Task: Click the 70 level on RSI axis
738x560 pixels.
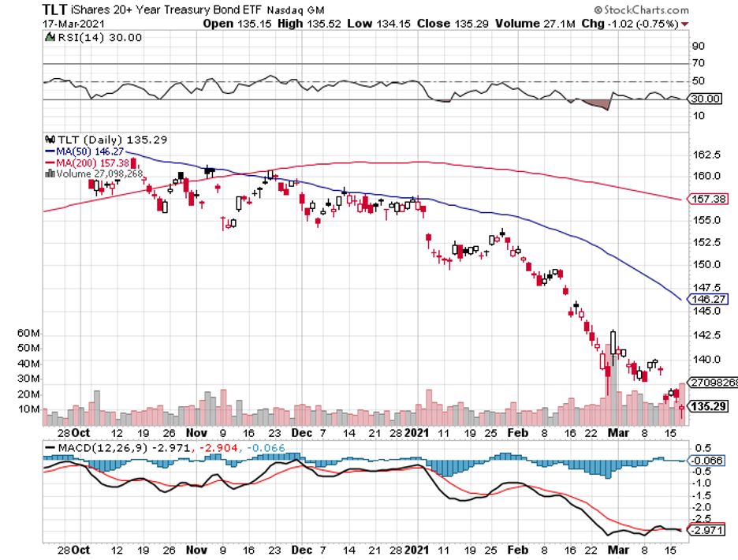Action: [699, 63]
